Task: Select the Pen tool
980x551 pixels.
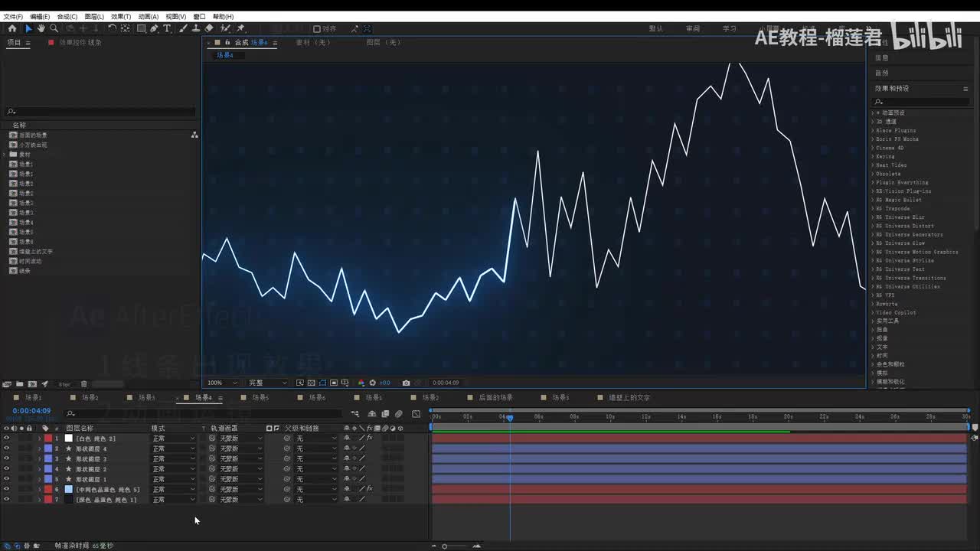Action: (x=154, y=28)
